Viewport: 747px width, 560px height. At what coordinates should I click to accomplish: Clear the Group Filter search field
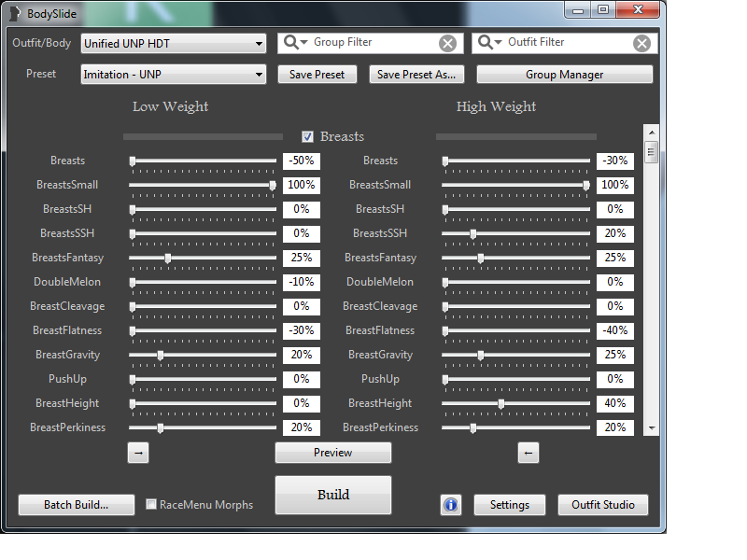click(447, 43)
